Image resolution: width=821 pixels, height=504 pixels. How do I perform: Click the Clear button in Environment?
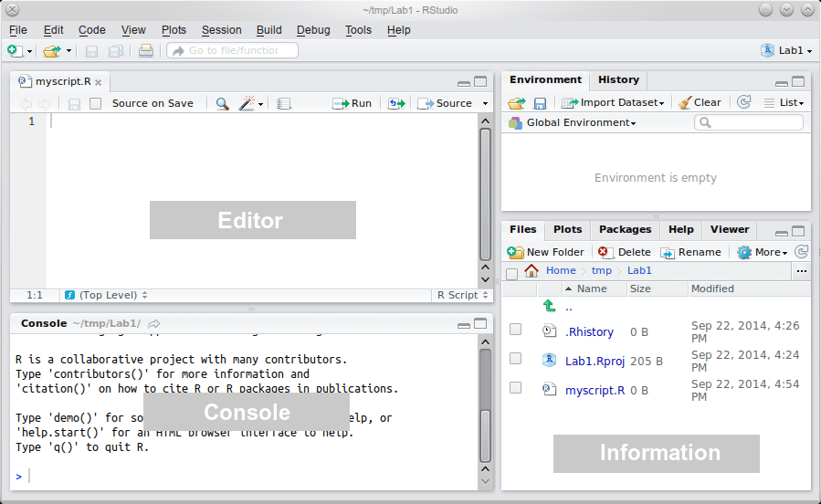[699, 102]
